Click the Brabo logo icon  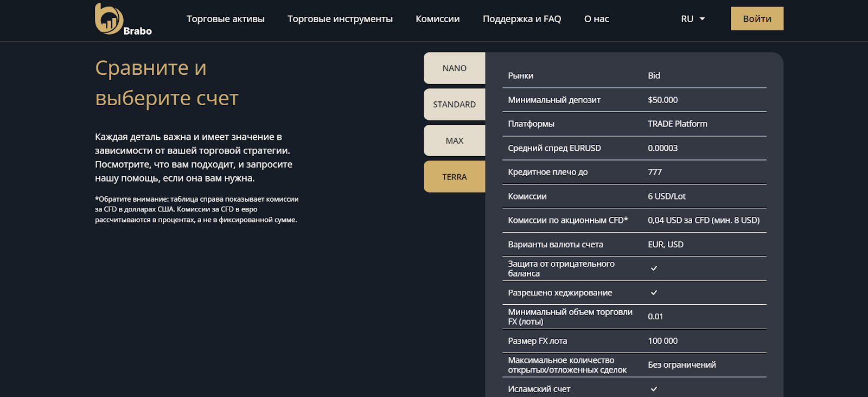110,19
